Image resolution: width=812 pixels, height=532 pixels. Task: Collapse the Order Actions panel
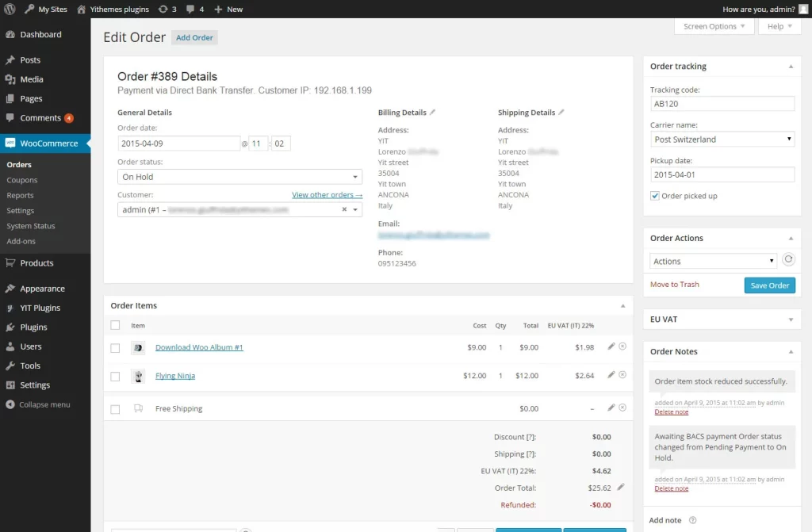[x=791, y=239]
